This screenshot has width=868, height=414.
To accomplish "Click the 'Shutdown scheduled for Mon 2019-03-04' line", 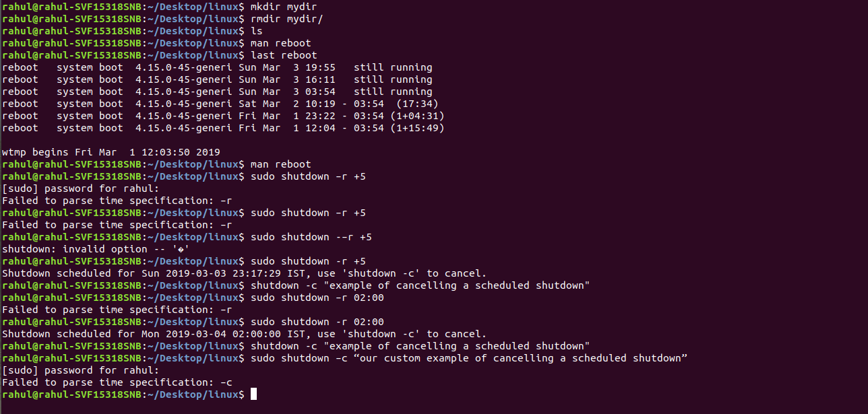I will pyautogui.click(x=244, y=334).
